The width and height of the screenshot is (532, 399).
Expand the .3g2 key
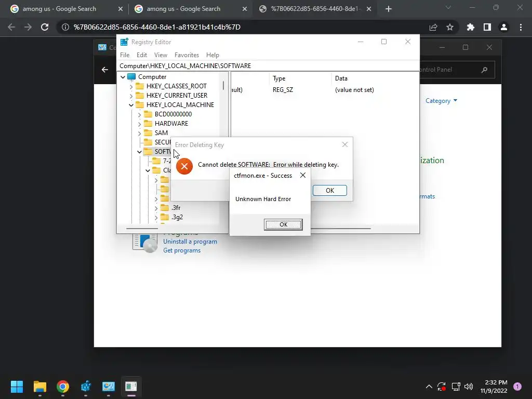coord(156,218)
